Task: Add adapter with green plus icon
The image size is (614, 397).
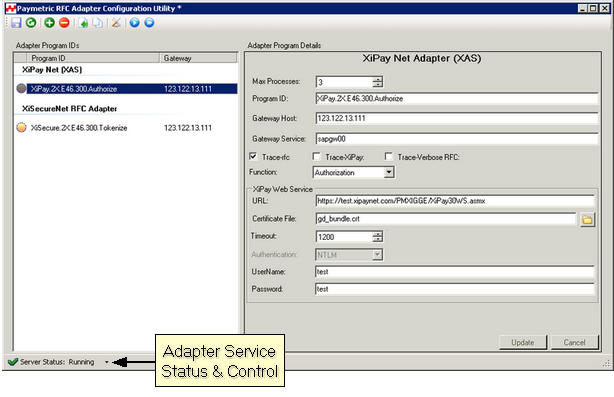Action: (49, 23)
